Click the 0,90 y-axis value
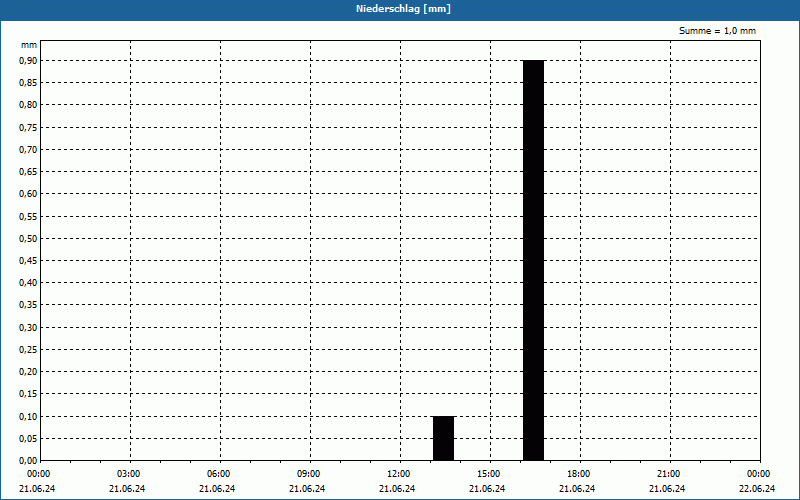Image resolution: width=800 pixels, height=500 pixels. [29, 61]
